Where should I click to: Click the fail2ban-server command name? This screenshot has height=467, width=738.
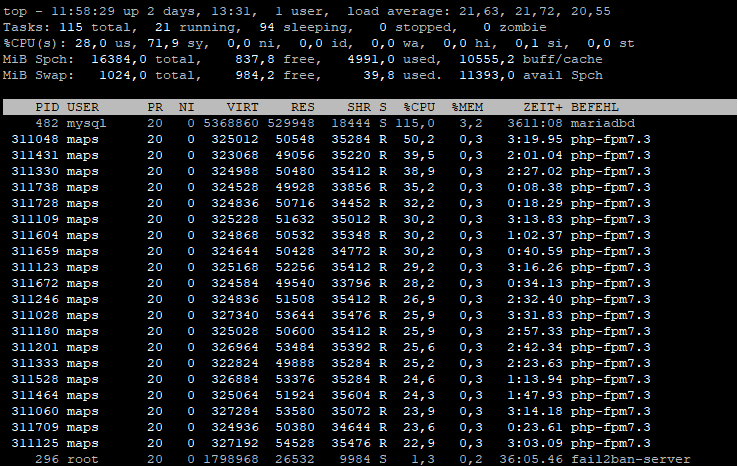pyautogui.click(x=631, y=459)
